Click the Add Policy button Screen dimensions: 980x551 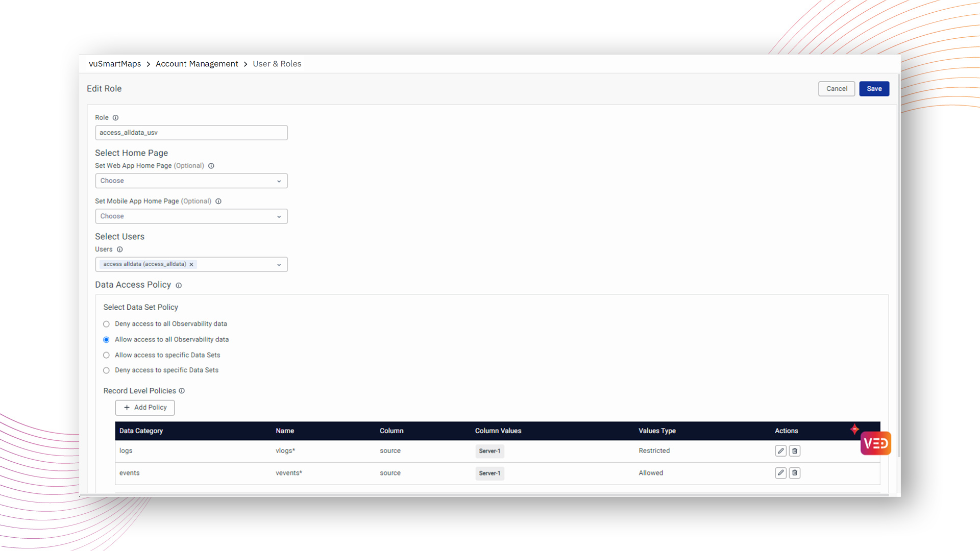tap(145, 408)
